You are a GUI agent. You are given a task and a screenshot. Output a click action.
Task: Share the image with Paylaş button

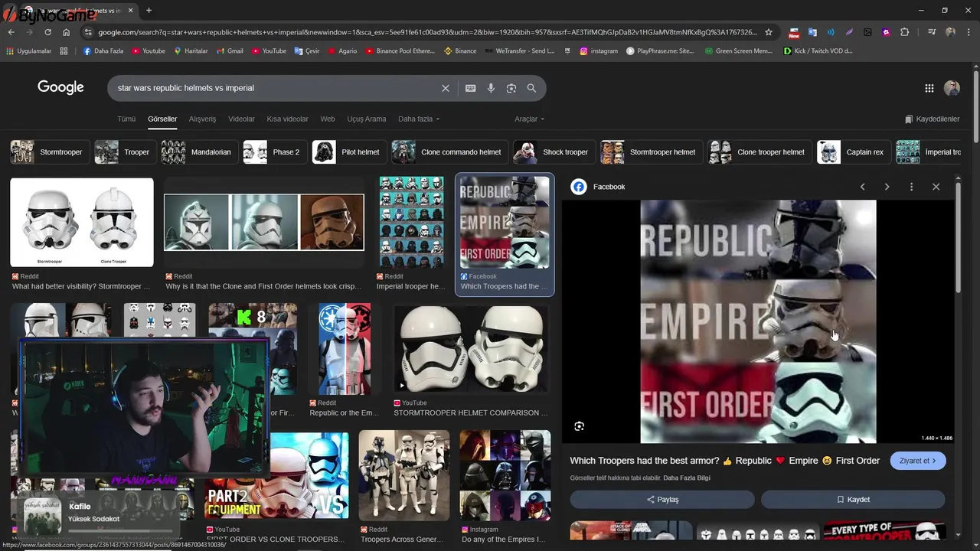(662, 500)
